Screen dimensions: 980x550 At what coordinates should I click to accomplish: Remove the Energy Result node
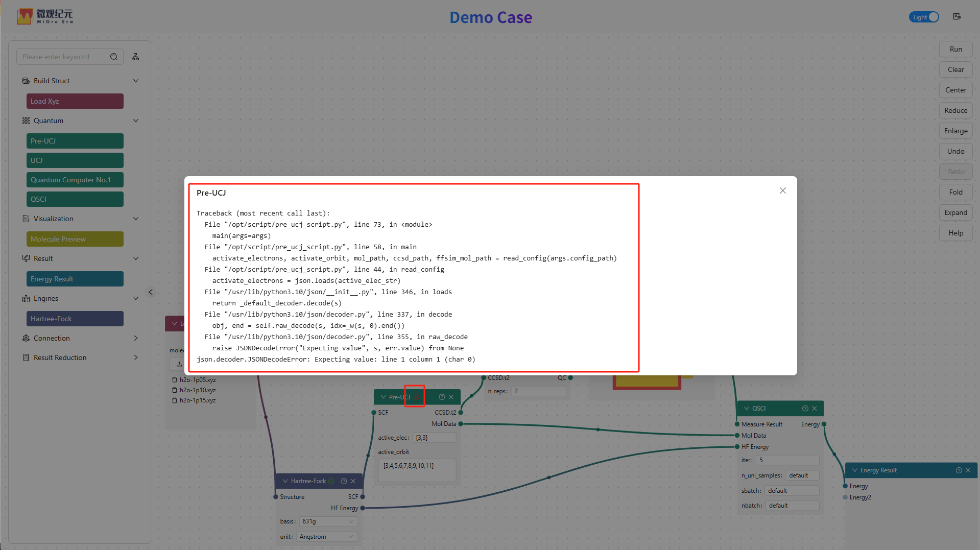[968, 470]
